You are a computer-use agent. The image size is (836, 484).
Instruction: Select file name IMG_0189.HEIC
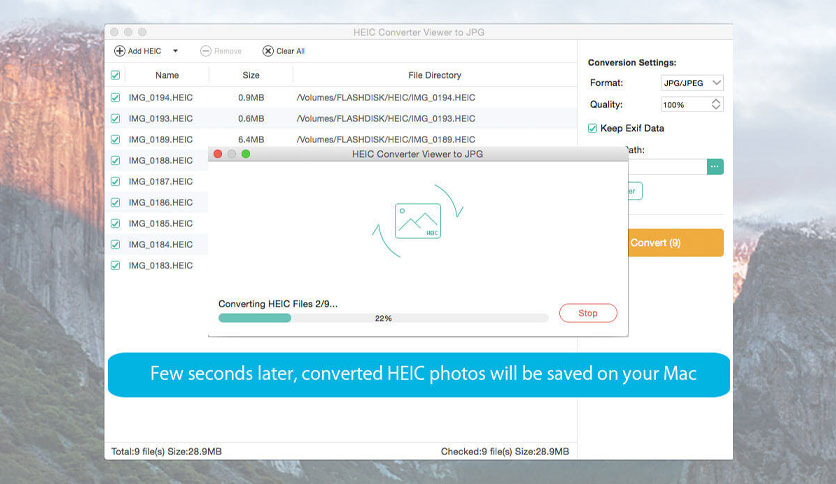tap(160, 140)
